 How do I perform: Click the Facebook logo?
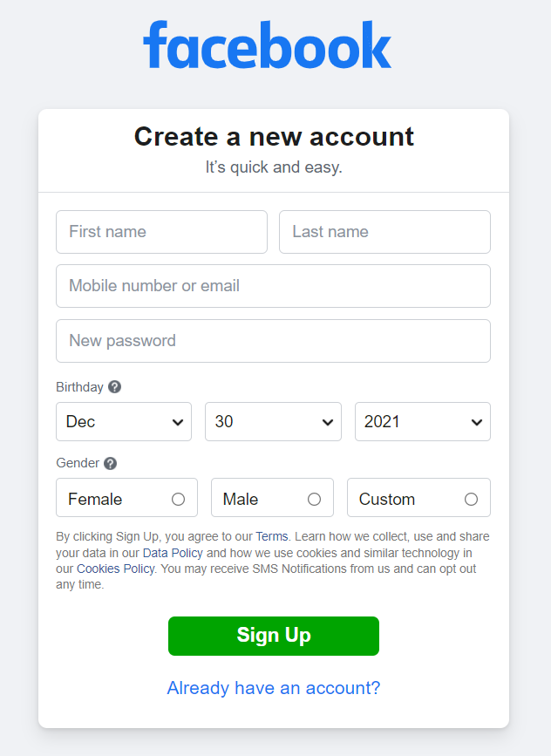[267, 45]
